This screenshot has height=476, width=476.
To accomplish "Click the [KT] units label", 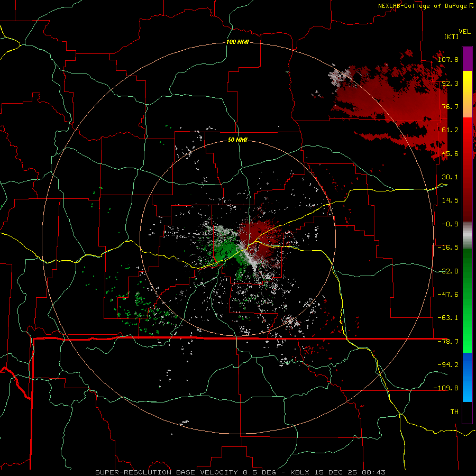I will [451, 36].
